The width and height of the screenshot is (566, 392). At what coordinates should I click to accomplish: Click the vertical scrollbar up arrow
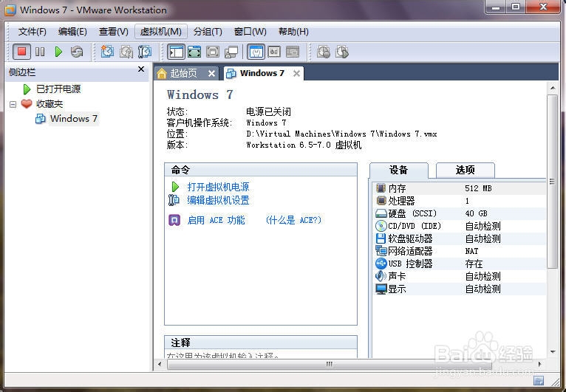(x=553, y=88)
